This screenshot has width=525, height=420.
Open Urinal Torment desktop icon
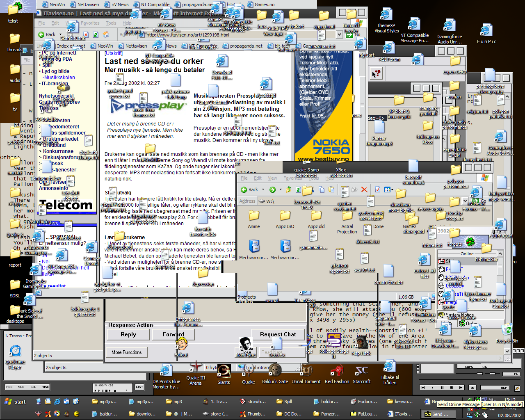pyautogui.click(x=306, y=374)
